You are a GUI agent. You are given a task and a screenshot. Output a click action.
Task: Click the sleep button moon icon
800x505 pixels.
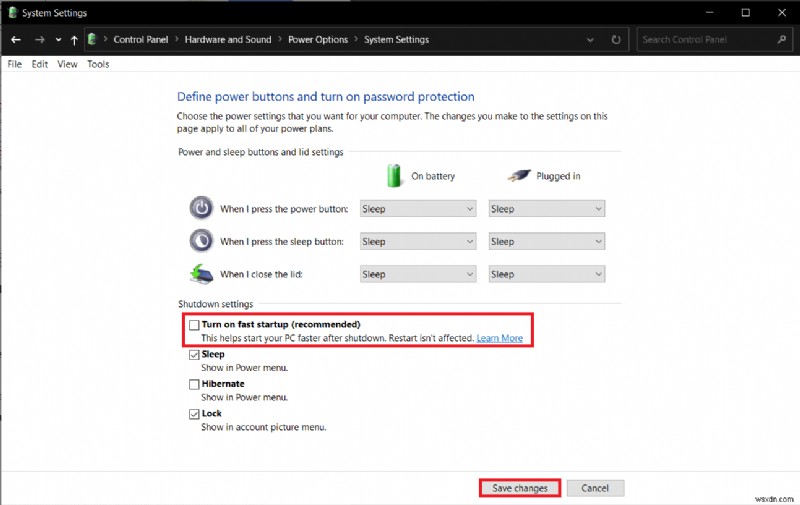point(202,241)
